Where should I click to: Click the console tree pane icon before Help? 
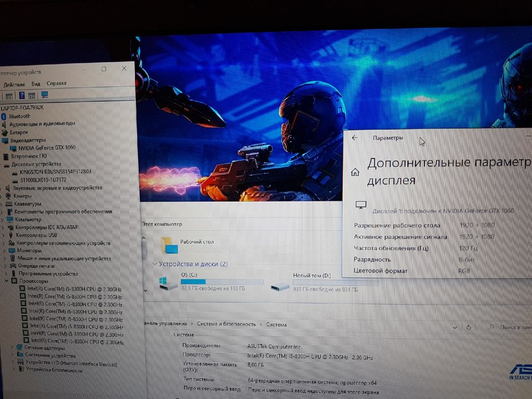point(9,96)
